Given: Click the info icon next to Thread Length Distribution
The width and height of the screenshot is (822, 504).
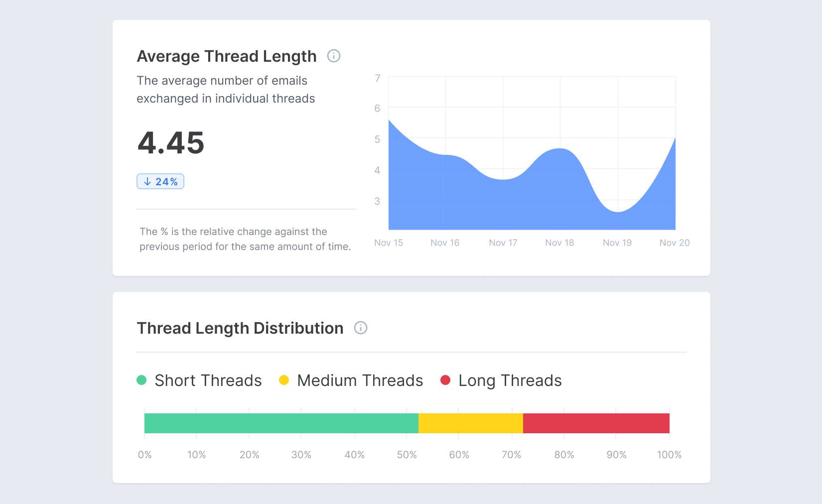Looking at the screenshot, I should [x=361, y=328].
